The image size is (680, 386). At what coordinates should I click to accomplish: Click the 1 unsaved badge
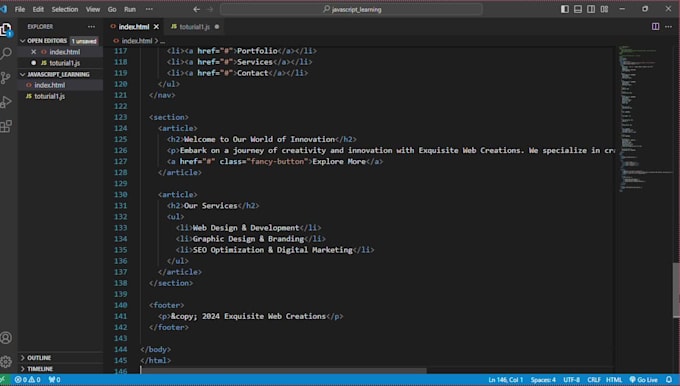tap(84, 41)
